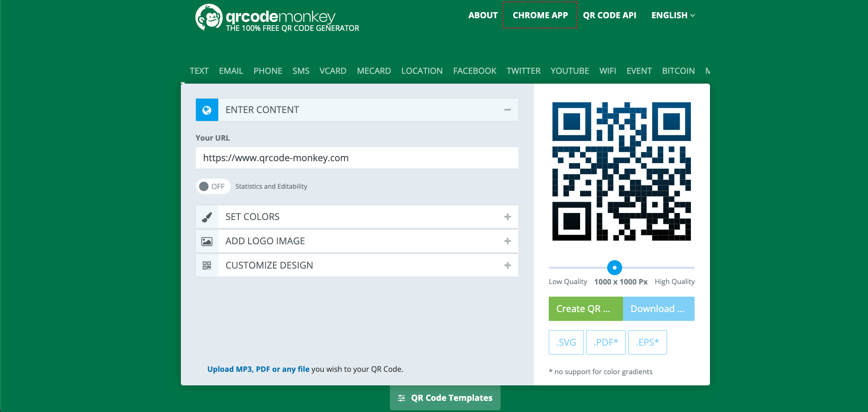This screenshot has height=412, width=868.
Task: Open the CHROME APP link
Action: click(x=540, y=15)
